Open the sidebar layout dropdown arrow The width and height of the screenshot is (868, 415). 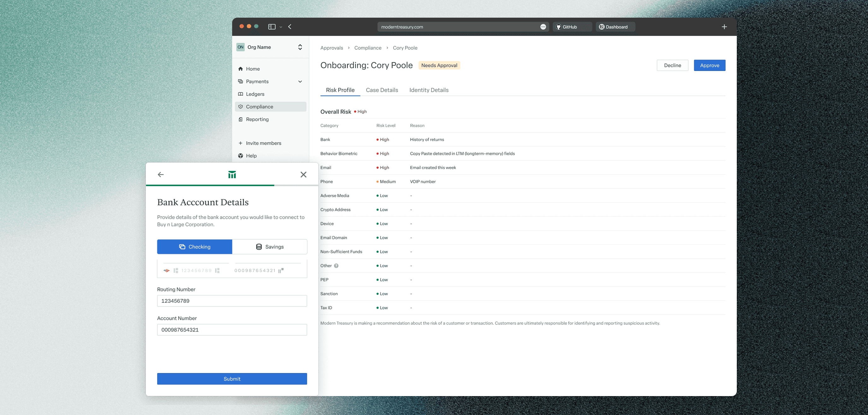coord(281,27)
